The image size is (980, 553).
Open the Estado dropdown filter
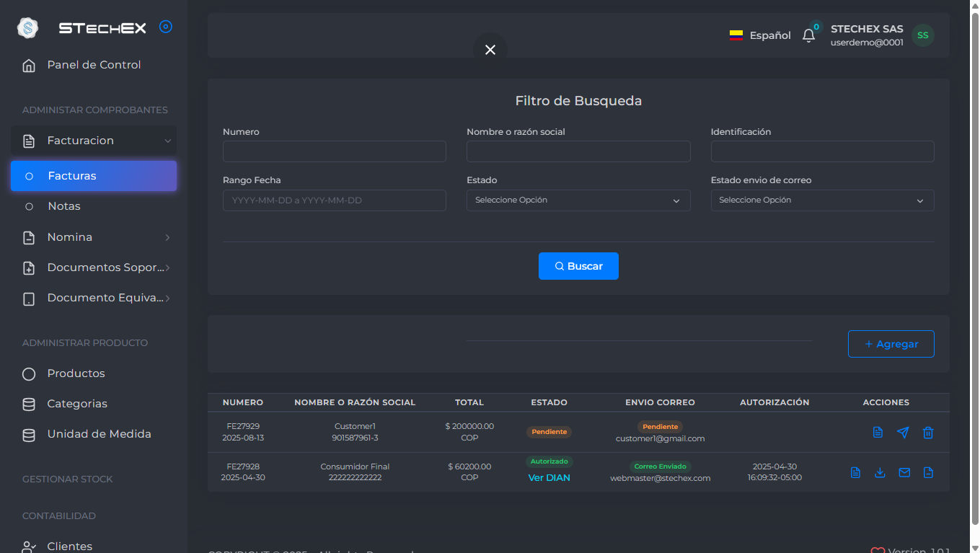point(578,200)
